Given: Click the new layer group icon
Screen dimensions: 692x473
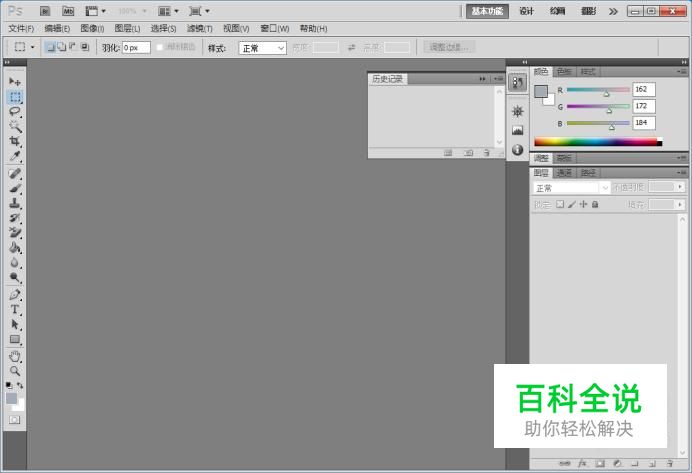Looking at the screenshot, I should coord(635,463).
